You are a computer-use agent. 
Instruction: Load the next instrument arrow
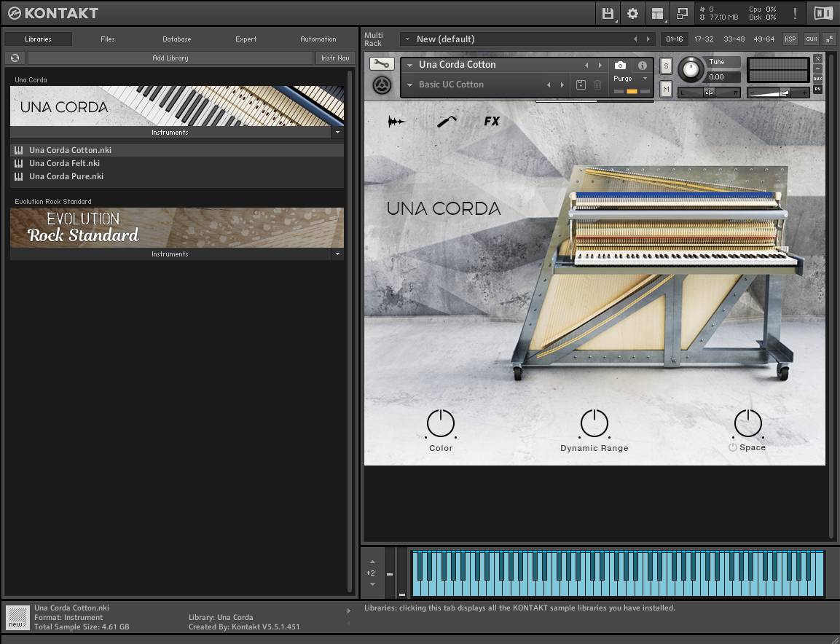point(600,66)
